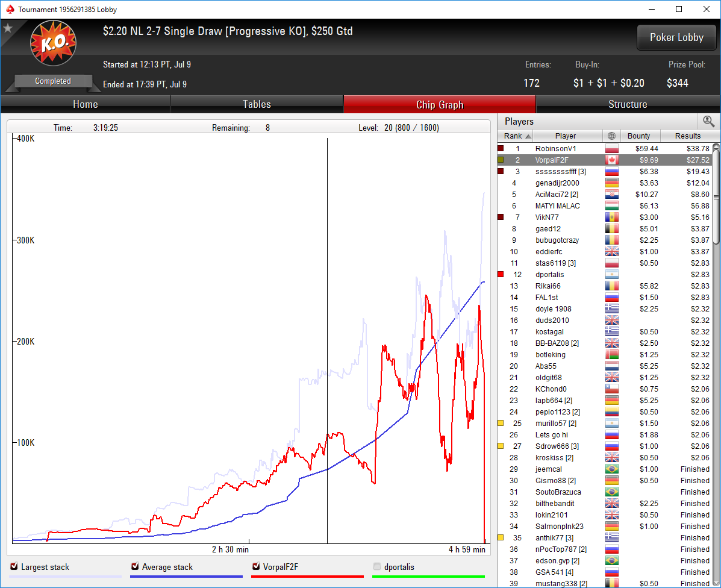Click the yellow marker beside anthik77

(501, 537)
